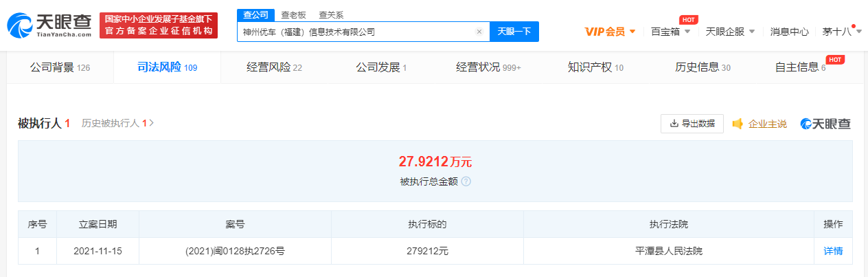The width and height of the screenshot is (868, 277).
Task: Click the 企业主说 speaker icon
Action: [738, 124]
